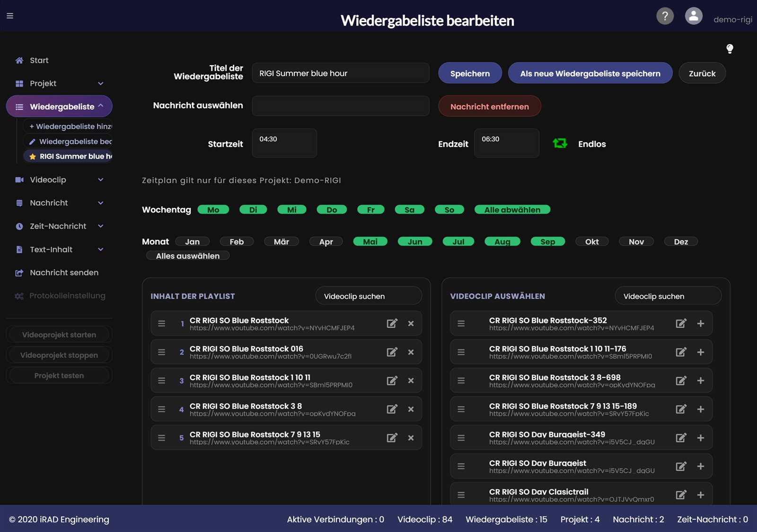Click Als neue Wiedergabeliste speichern
The height and width of the screenshot is (532, 757).
[590, 73]
